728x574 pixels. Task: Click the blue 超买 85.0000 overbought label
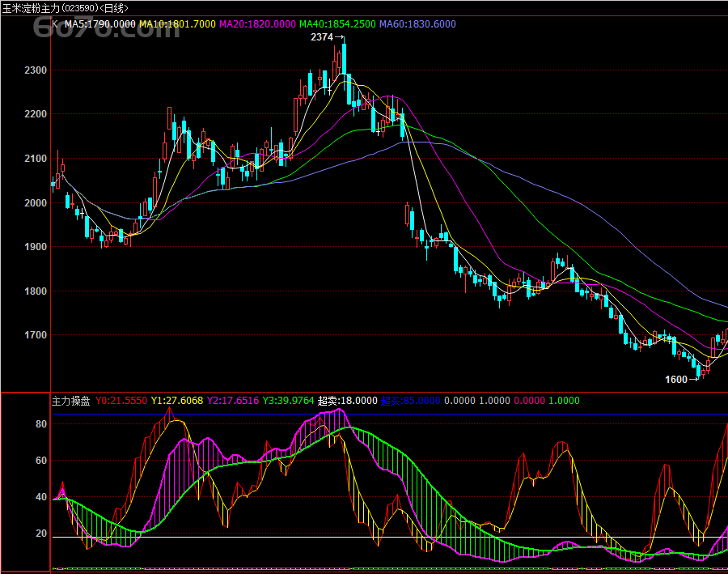[410, 401]
